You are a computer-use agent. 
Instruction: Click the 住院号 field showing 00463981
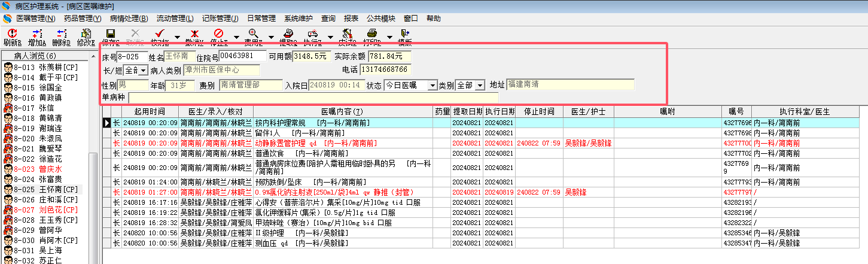[242, 56]
